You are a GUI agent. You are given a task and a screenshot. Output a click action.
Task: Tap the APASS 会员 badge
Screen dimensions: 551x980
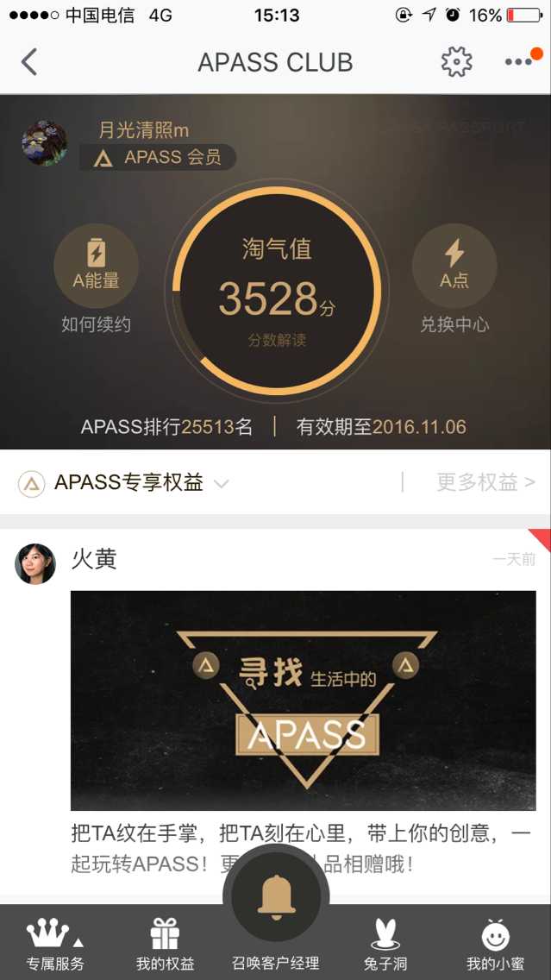(158, 158)
